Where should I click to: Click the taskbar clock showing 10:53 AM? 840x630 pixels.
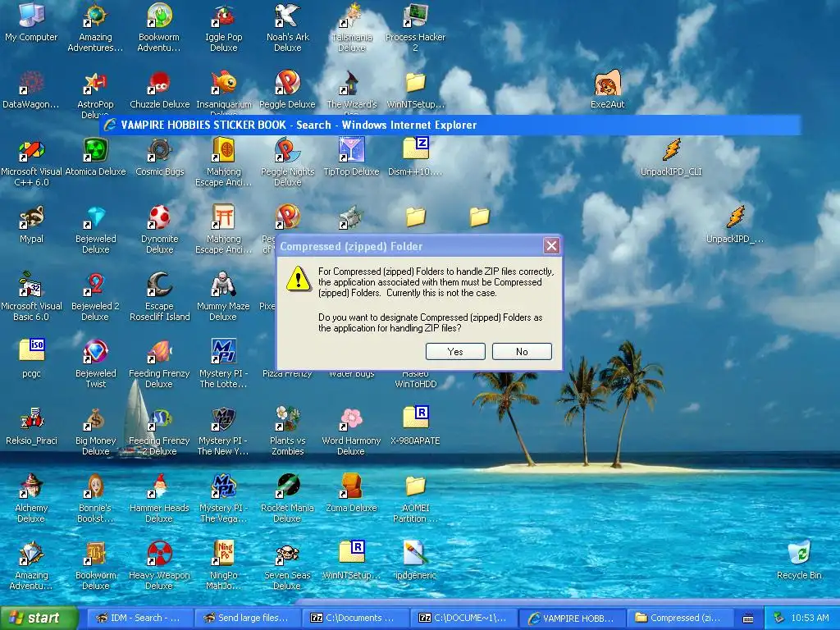point(810,619)
